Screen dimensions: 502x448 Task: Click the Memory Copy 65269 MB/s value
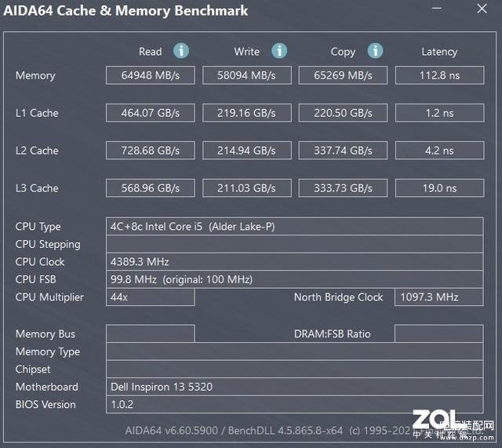(x=343, y=75)
